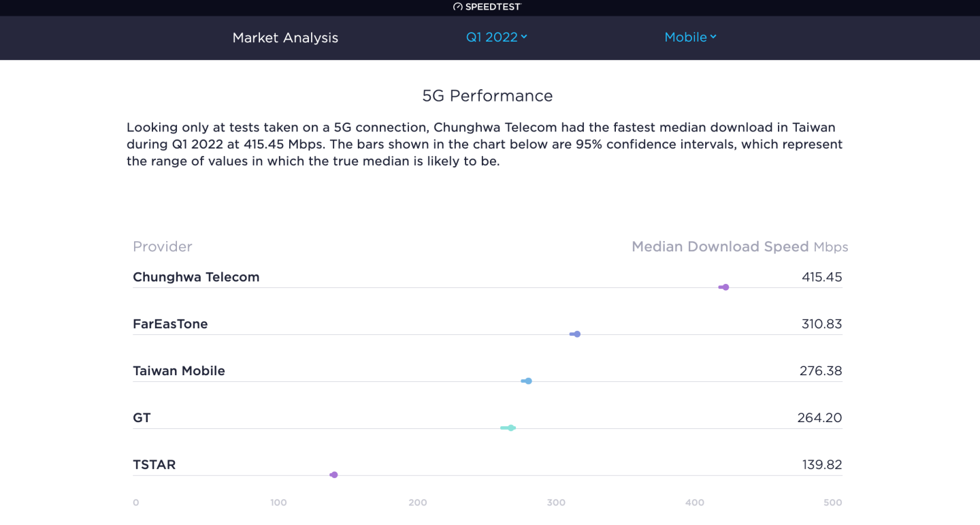This screenshot has width=980, height=525.
Task: Click GT's teal data point on the chart
Action: point(510,428)
